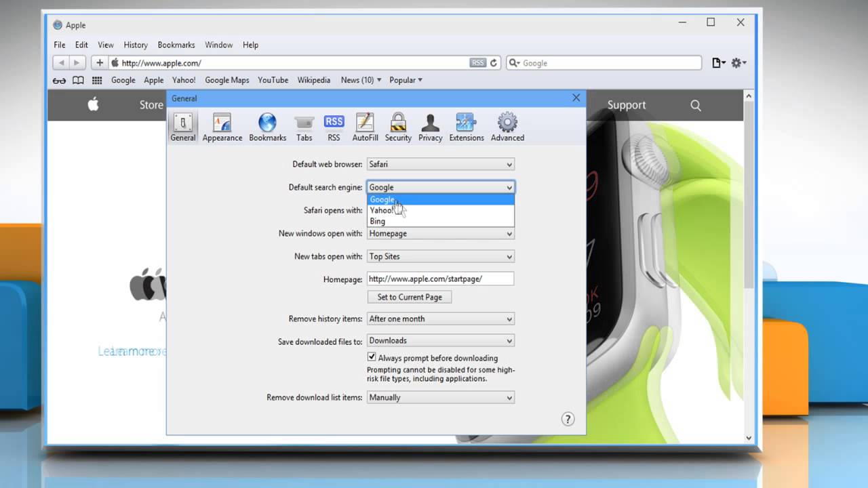Click Store link on Apple site
The image size is (868, 488).
click(x=151, y=105)
